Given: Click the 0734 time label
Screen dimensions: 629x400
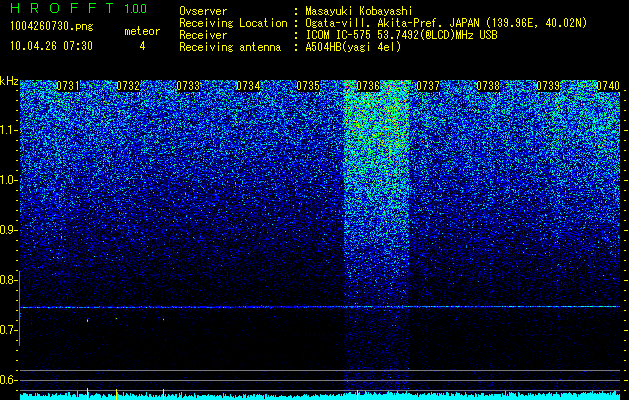Looking at the screenshot, I should pyautogui.click(x=248, y=86).
